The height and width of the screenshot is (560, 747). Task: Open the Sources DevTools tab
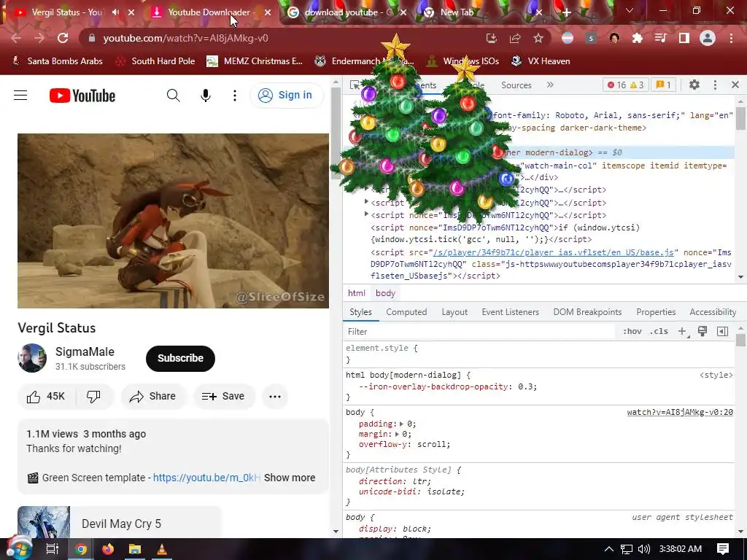[516, 85]
